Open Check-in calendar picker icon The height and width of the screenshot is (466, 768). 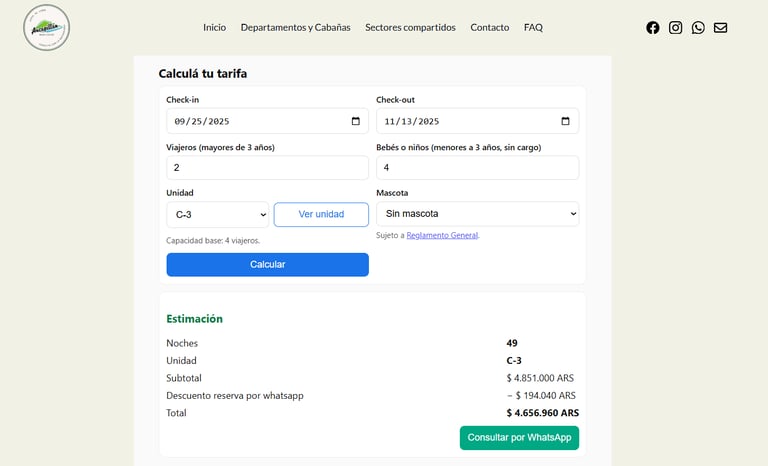point(356,121)
